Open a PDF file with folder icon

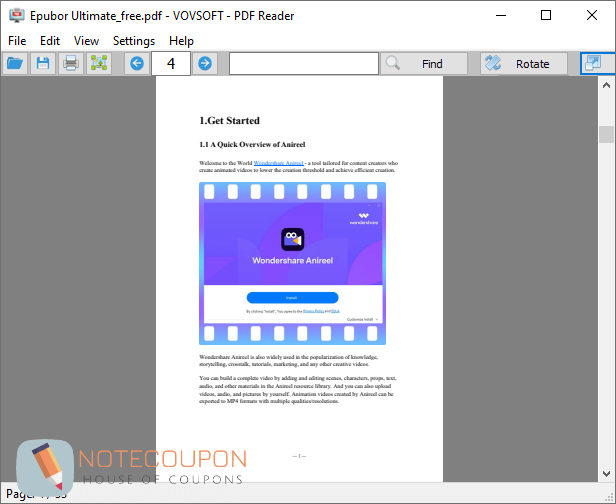coord(15,63)
